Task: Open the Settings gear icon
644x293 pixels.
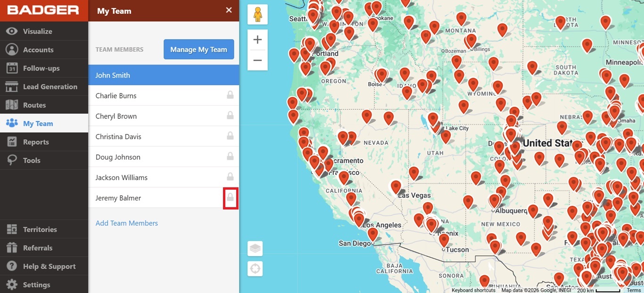Action: click(x=12, y=285)
